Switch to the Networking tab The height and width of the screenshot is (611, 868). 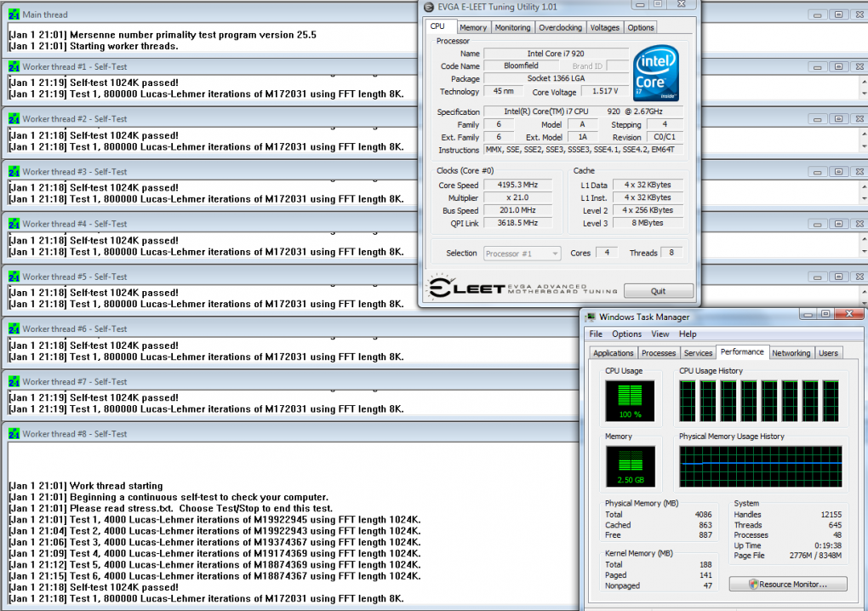click(x=791, y=353)
